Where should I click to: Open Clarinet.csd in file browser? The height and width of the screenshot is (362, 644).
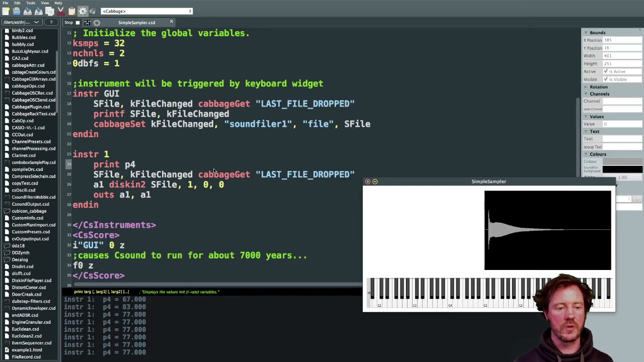[x=24, y=155]
